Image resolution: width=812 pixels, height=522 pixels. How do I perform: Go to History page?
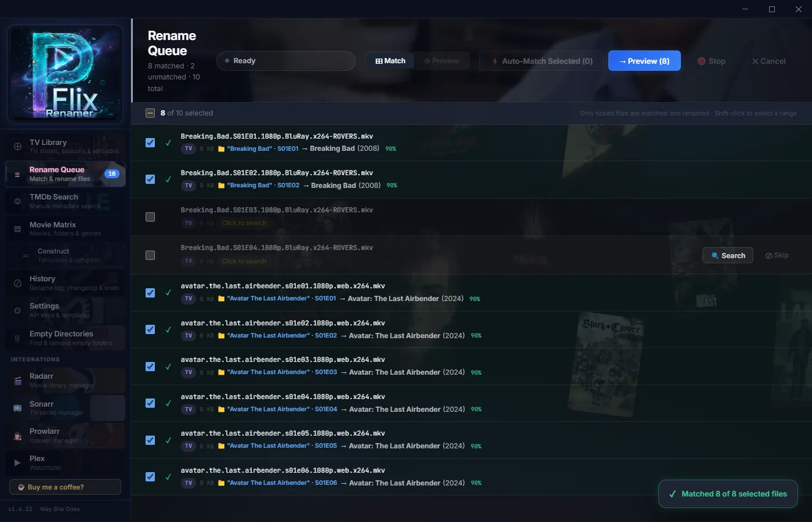coord(66,283)
